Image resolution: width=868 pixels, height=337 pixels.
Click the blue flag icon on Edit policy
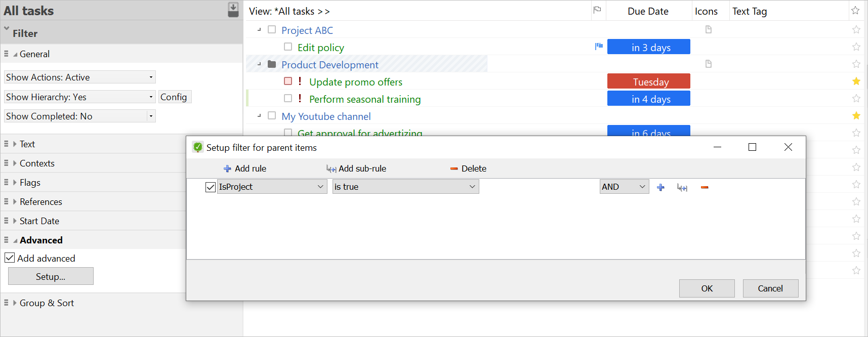599,47
